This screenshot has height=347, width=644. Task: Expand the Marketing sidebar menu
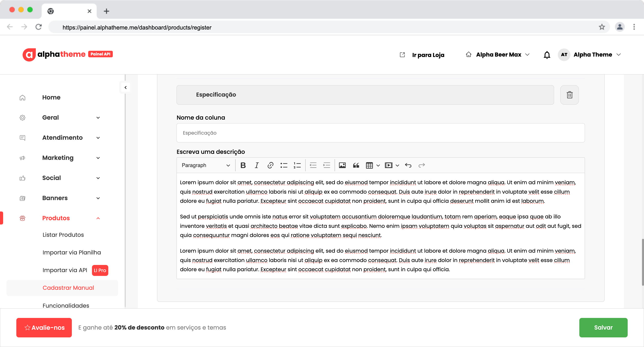[x=58, y=158]
